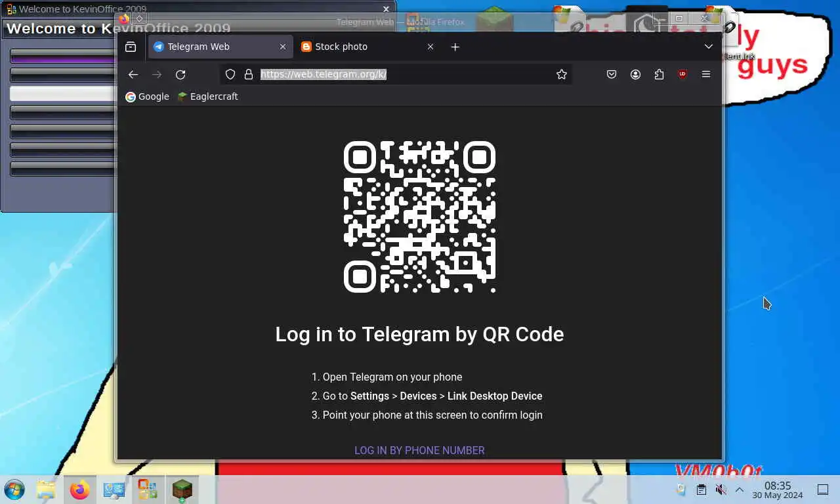Maximize the Firefox window

[x=679, y=19]
